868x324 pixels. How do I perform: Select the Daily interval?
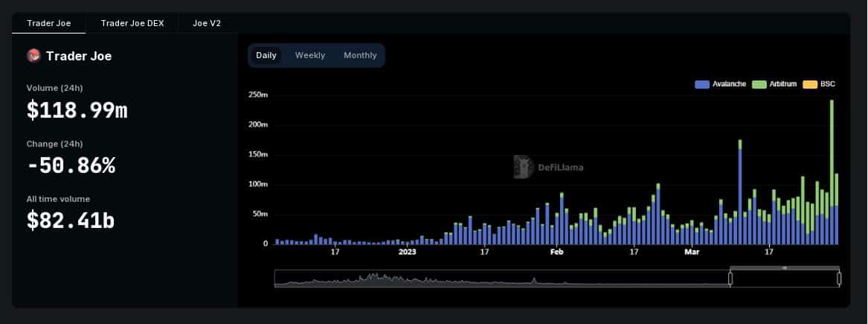pyautogui.click(x=266, y=55)
